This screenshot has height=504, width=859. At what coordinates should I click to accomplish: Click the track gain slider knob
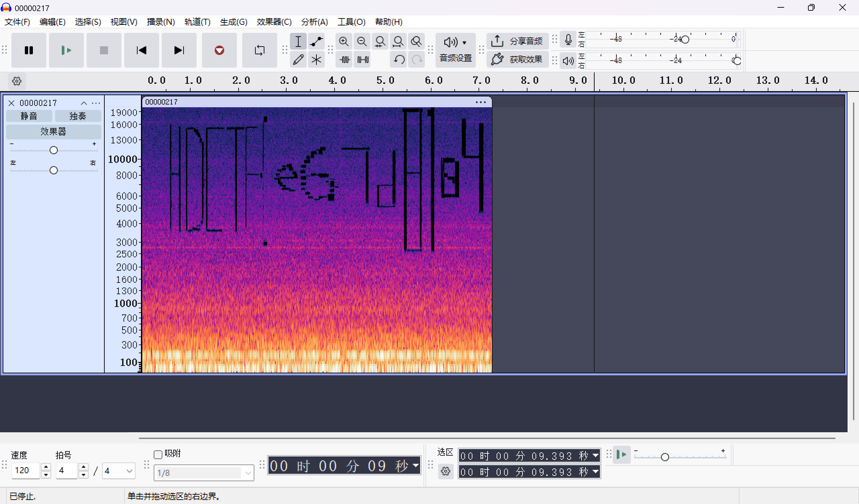53,150
